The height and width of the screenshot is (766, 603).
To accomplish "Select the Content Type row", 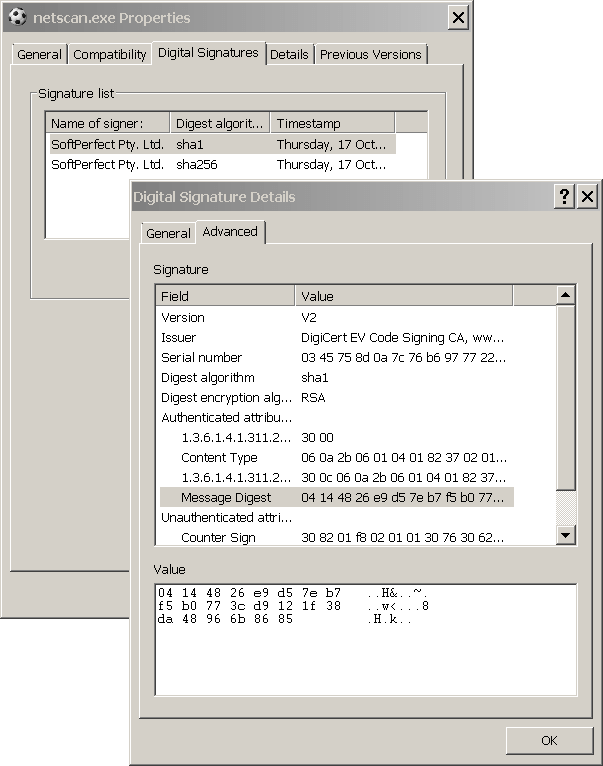I will (336, 457).
